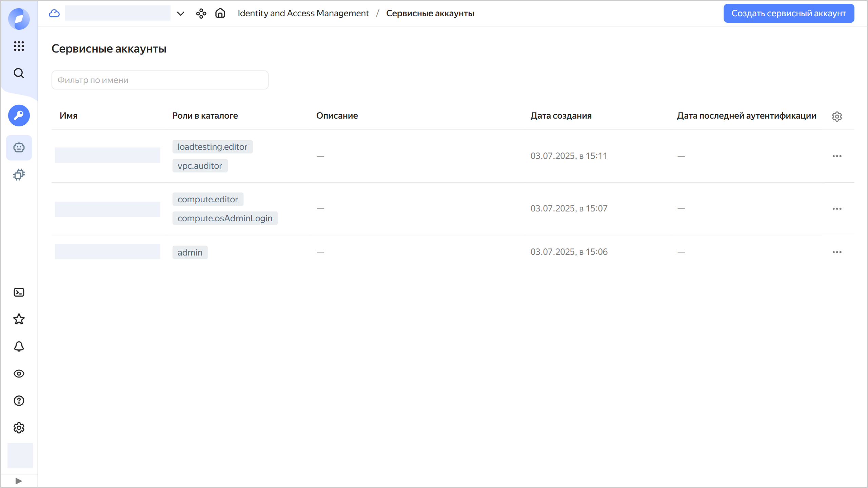868x488 pixels.
Task: Focus the Фильтр по имени field
Action: 160,80
